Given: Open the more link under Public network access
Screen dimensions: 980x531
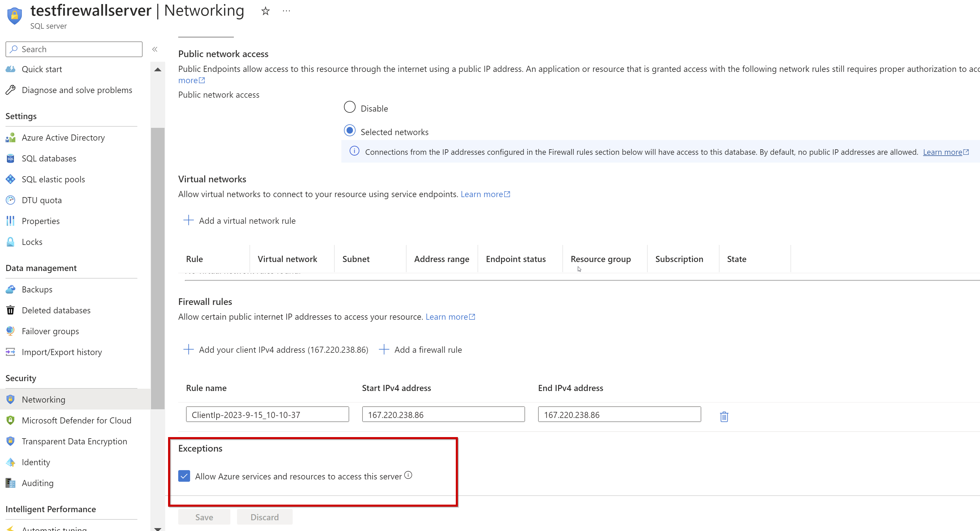Looking at the screenshot, I should click(x=191, y=80).
